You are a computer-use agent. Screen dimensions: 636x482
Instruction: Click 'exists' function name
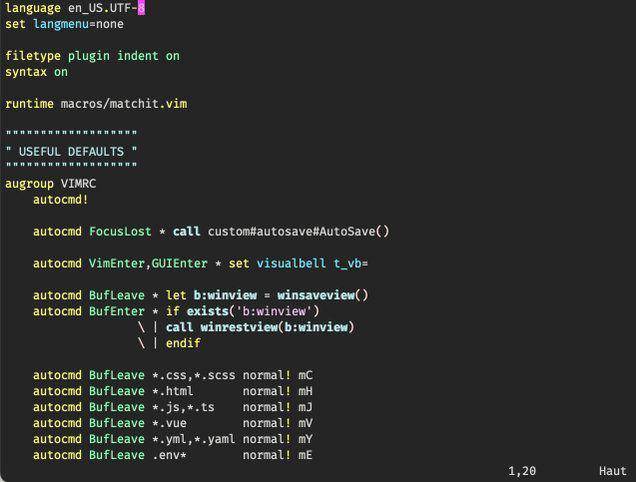coord(208,312)
